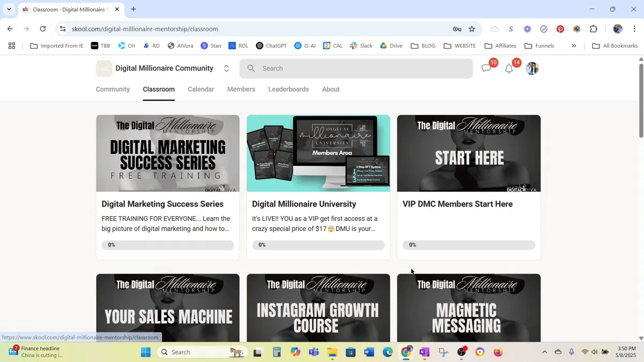The image size is (644, 362).
Task: Open the password manager key icon
Action: 457,29
